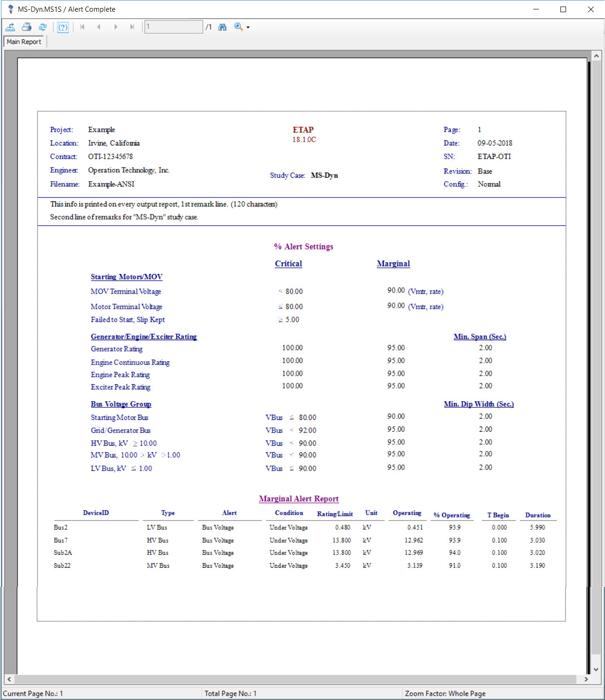Navigate to the previous page
This screenshot has height=700, width=605.
[x=99, y=27]
